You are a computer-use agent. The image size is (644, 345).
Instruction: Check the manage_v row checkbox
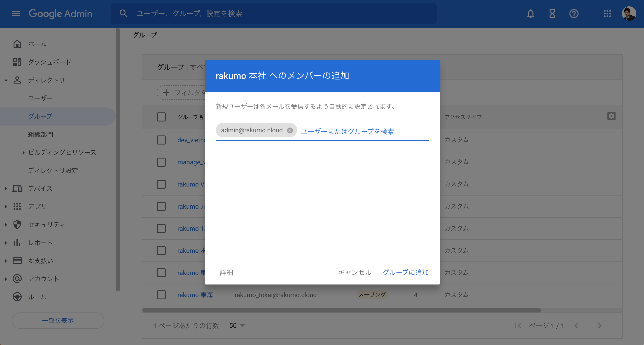[161, 162]
